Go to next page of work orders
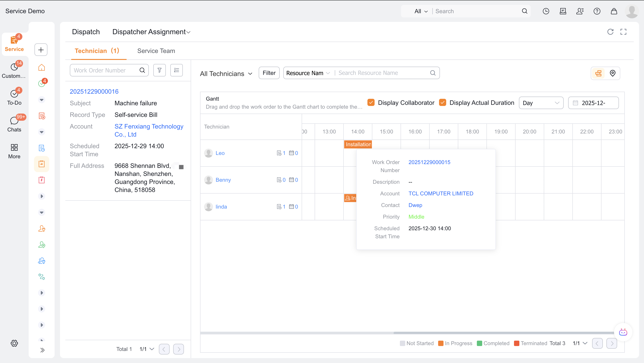The image size is (644, 363). [179, 349]
